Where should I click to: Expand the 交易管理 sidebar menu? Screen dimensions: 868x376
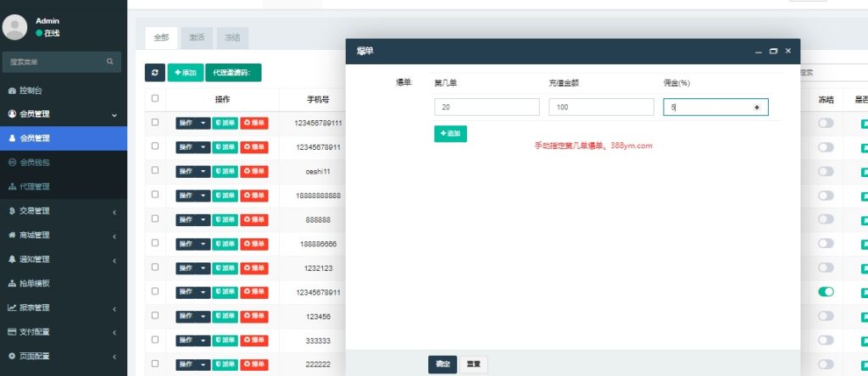(64, 211)
